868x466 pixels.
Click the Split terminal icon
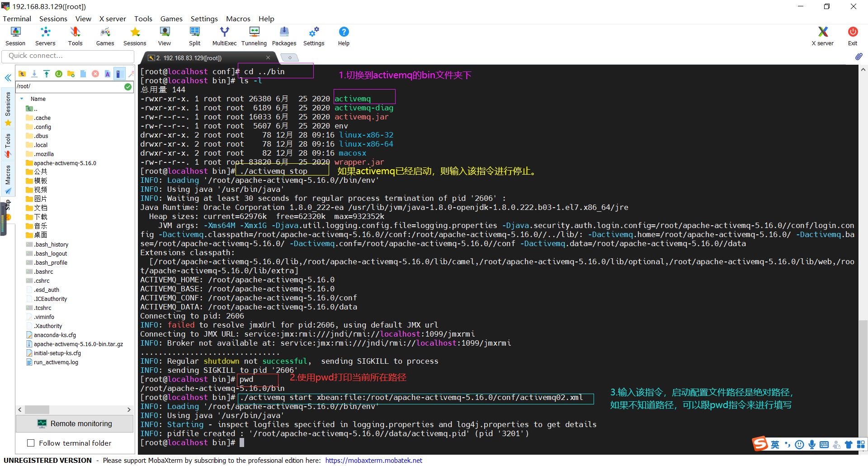tap(195, 36)
